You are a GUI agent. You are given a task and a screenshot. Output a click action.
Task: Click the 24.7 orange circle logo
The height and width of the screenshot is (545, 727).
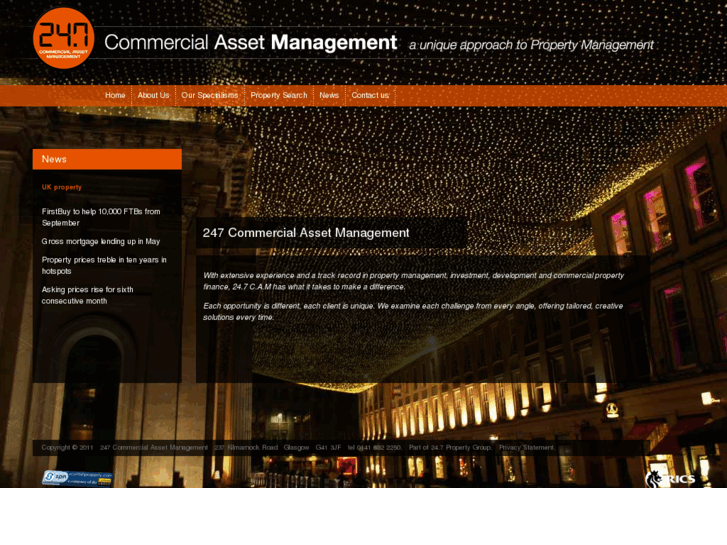(x=64, y=38)
